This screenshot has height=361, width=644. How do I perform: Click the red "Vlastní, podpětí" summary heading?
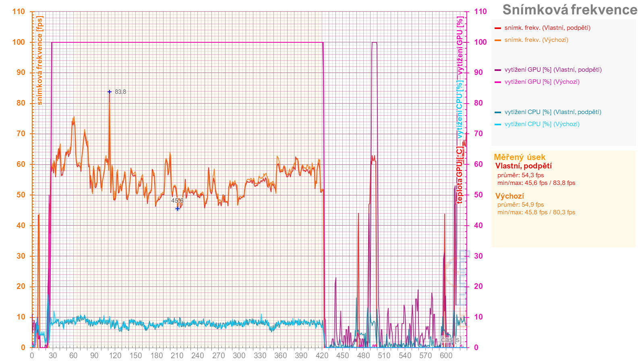524,166
